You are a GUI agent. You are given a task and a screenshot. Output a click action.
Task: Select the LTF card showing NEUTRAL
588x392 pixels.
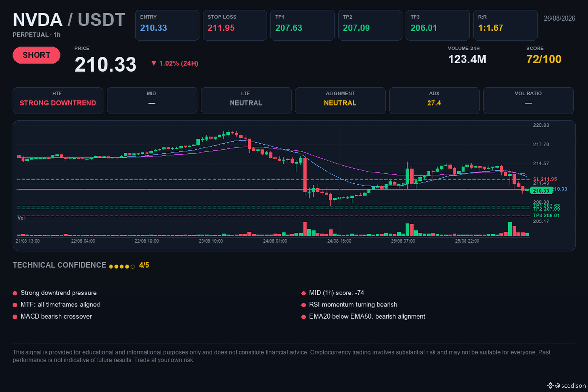[x=246, y=101]
